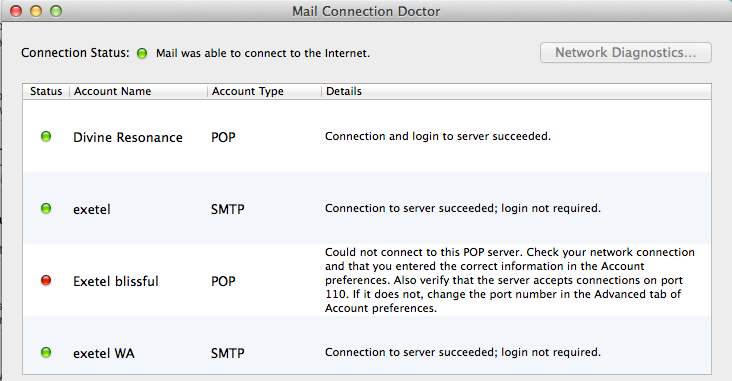Screen dimensions: 732x381
Task: Zoom the Mail Connection Doctor window
Action: (x=56, y=11)
